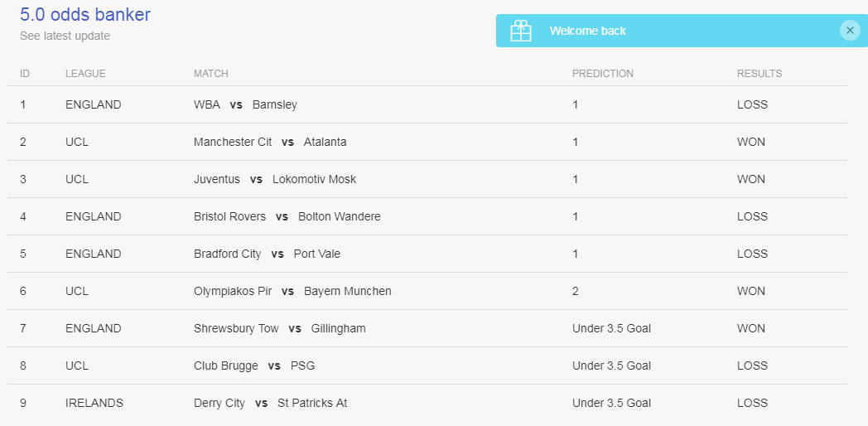Click the RESULTS column header
The width and height of the screenshot is (868, 426).
(759, 74)
